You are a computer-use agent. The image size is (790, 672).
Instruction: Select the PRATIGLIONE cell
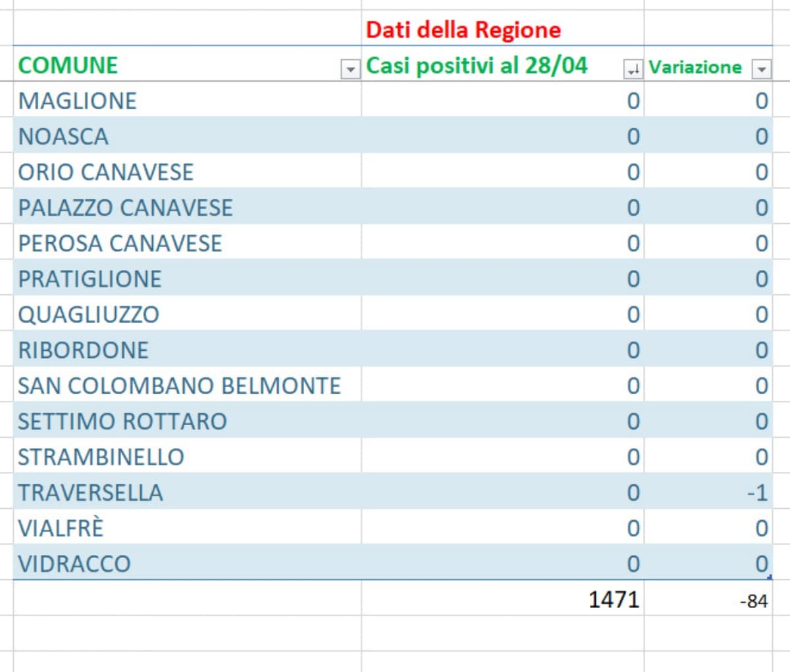(90, 278)
